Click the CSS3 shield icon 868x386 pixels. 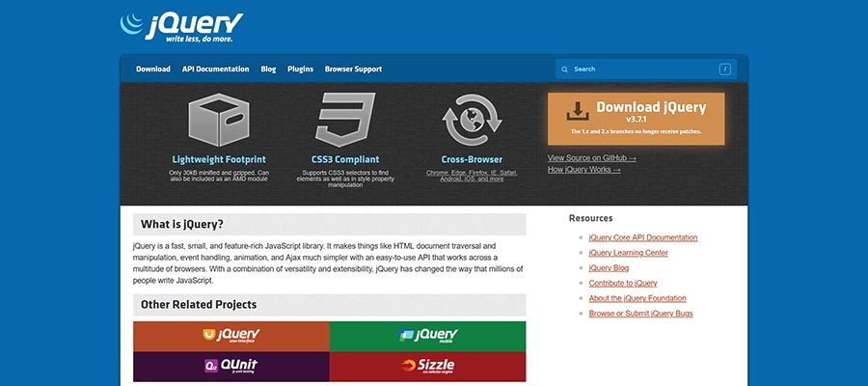point(345,120)
